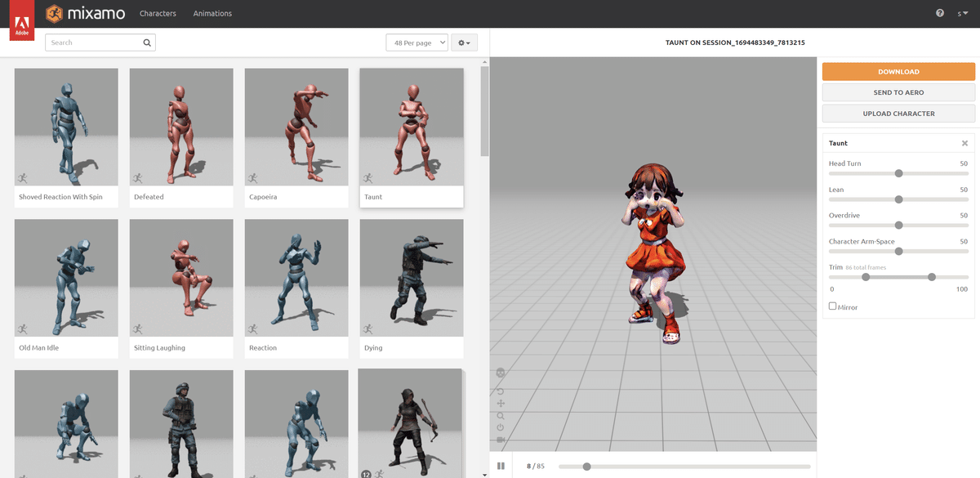
Task: Toggle skeleton view skull icon
Action: pos(501,373)
